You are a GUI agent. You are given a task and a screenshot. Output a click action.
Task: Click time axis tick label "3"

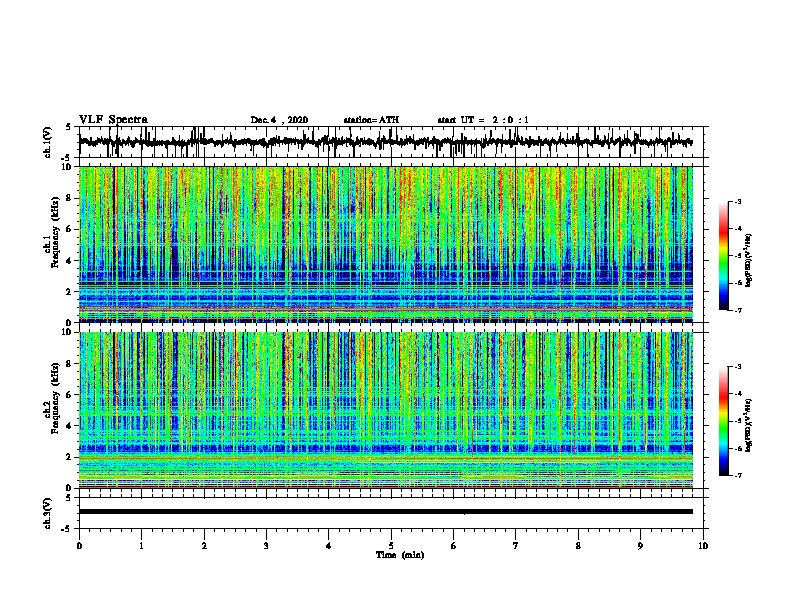(x=266, y=546)
